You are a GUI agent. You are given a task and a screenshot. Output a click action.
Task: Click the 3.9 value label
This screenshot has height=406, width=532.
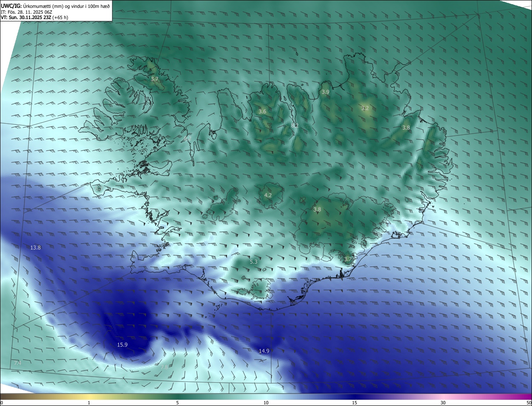[325, 92]
